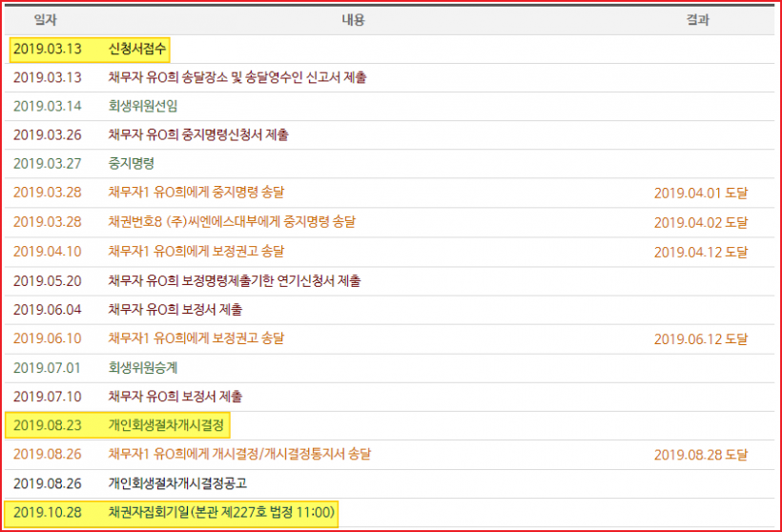Select '채권번호8 (주)씨엔에스대부에게 중지명령 송달' entry
The height and width of the screenshot is (532, 782).
click(x=232, y=222)
